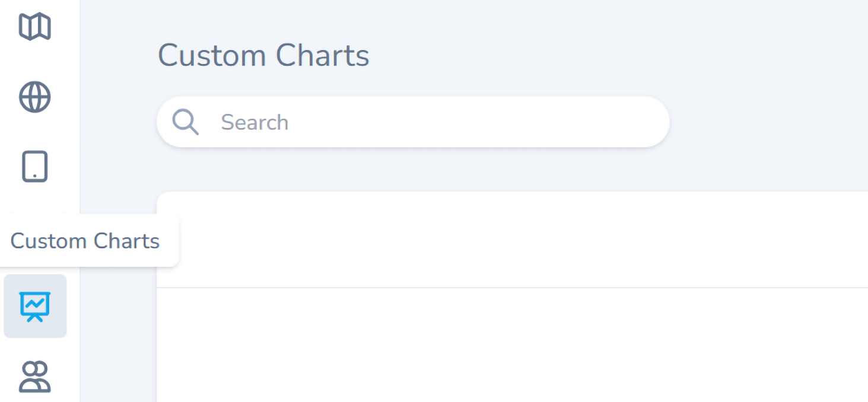Switch to the world globe section
The image size is (868, 402).
pos(35,97)
